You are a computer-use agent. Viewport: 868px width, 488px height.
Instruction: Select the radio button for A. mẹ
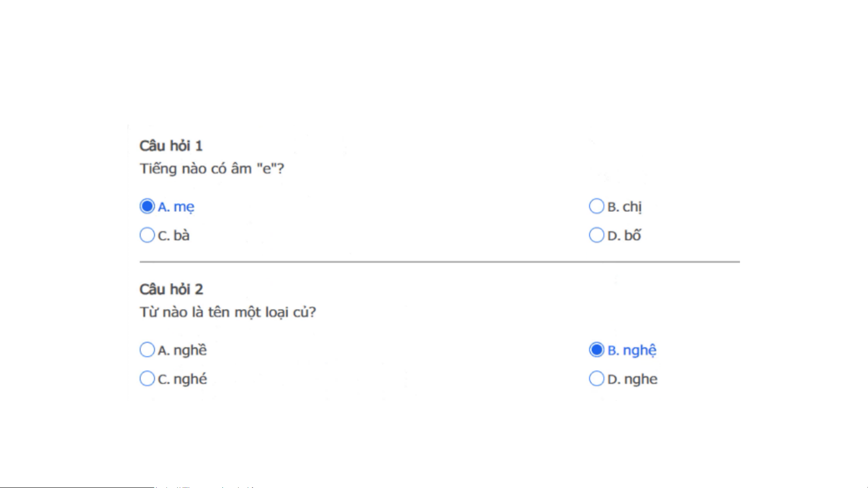[147, 206]
